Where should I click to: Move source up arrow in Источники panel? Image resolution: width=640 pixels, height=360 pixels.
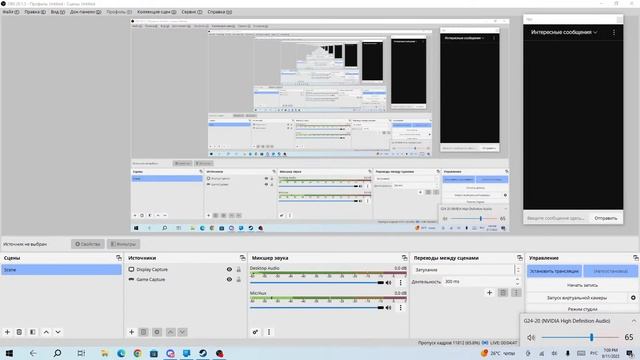[171, 332]
